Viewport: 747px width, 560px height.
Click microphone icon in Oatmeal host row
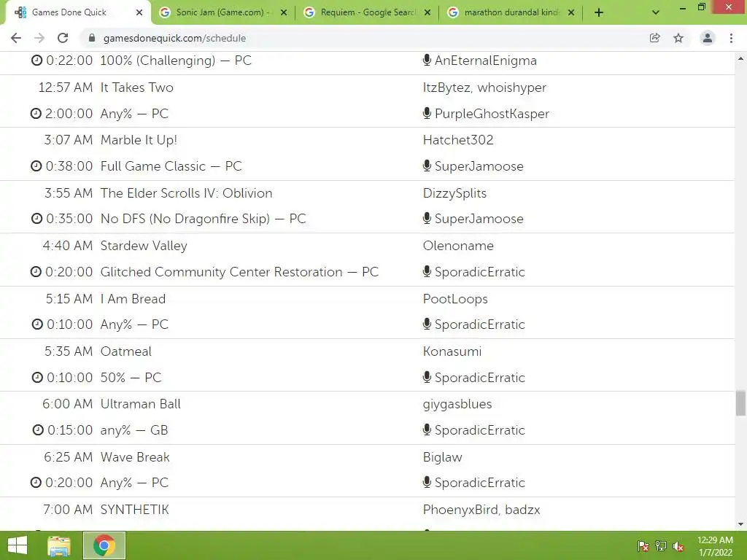tap(427, 377)
